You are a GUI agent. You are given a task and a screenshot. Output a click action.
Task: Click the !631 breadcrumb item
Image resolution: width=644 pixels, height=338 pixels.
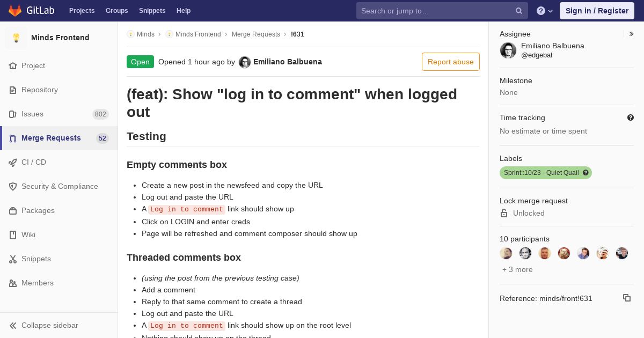tap(297, 34)
